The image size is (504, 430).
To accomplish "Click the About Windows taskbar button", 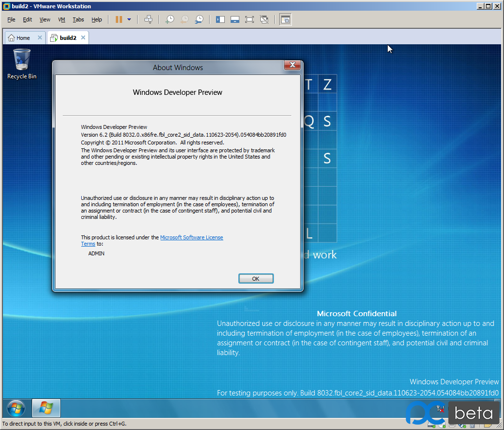I will point(46,408).
